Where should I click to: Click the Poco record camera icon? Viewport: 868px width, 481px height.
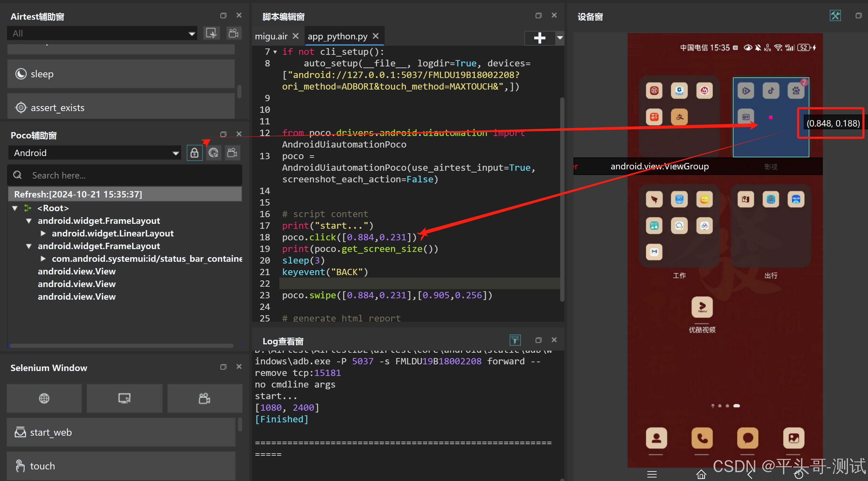tap(232, 153)
